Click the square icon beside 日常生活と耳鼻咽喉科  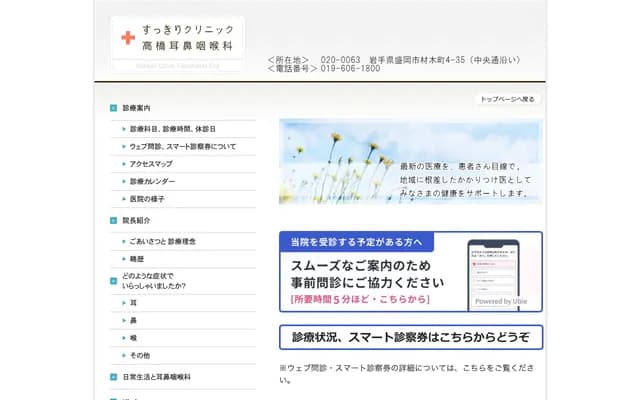click(114, 377)
